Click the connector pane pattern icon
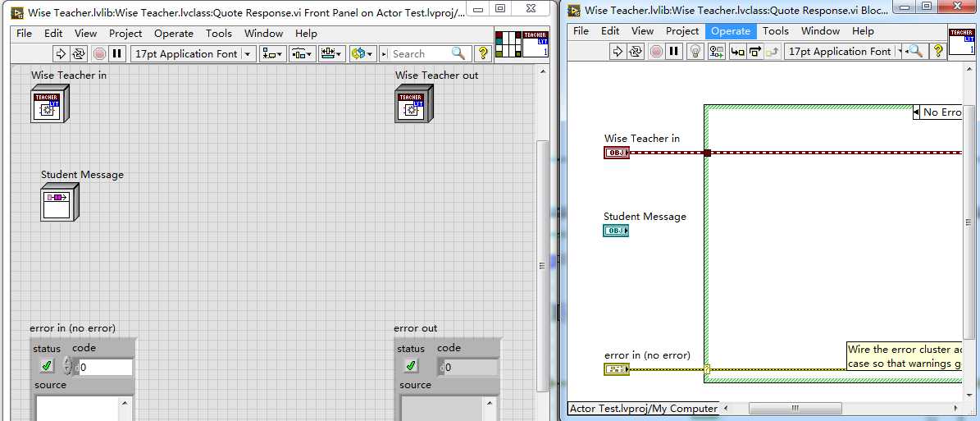Image resolution: width=980 pixels, height=421 pixels. point(508,44)
